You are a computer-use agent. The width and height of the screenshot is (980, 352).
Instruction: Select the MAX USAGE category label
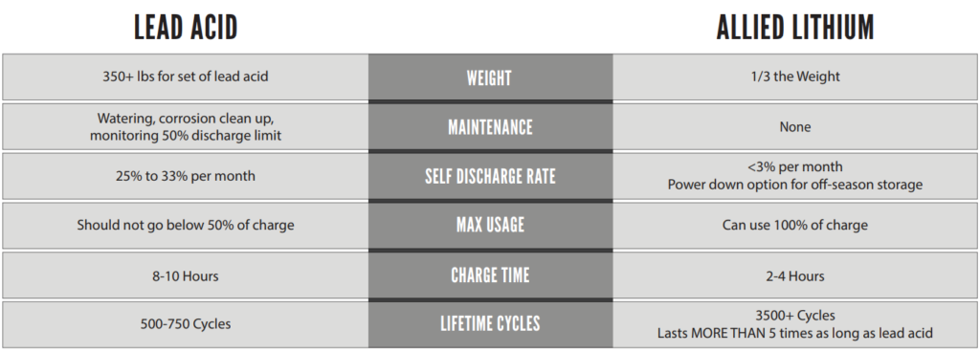tap(490, 226)
